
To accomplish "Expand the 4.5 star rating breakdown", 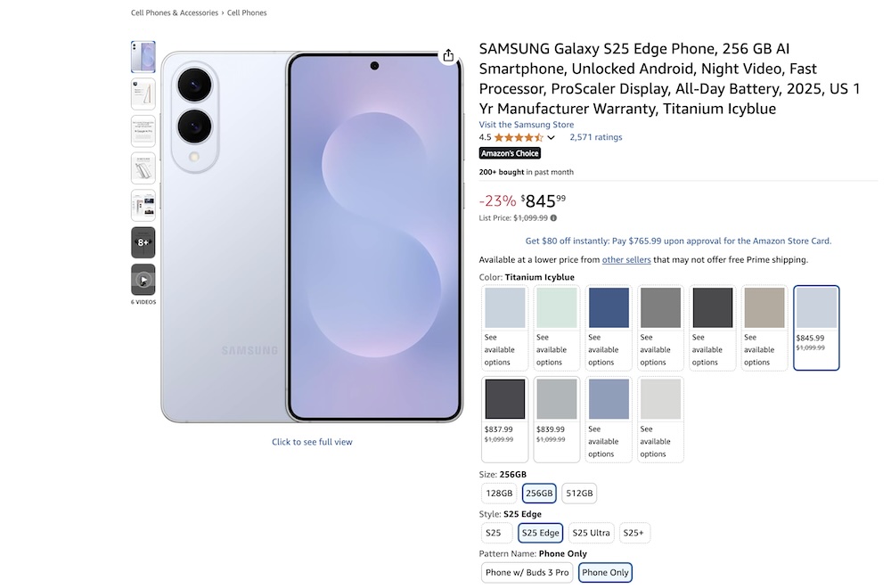I will coord(552,137).
